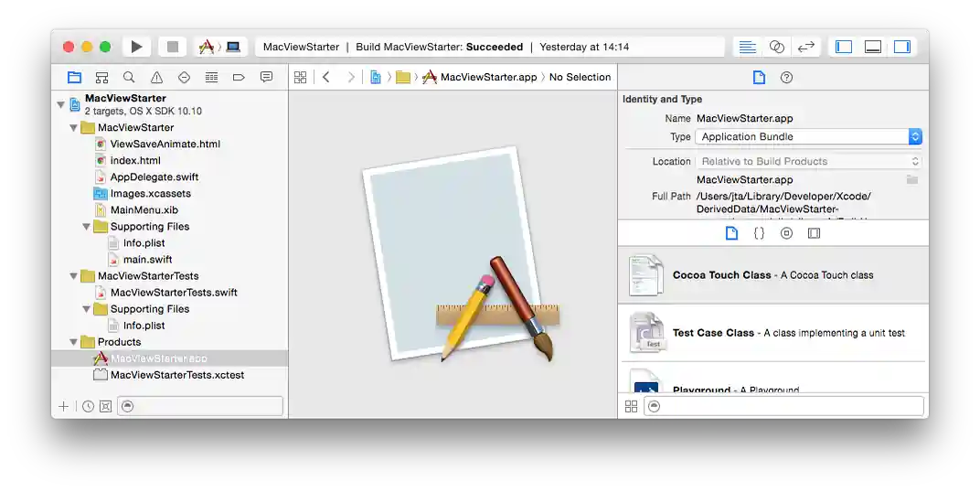980x492 pixels.
Task: Toggle the bottom Debug area
Action: pyautogui.click(x=873, y=47)
